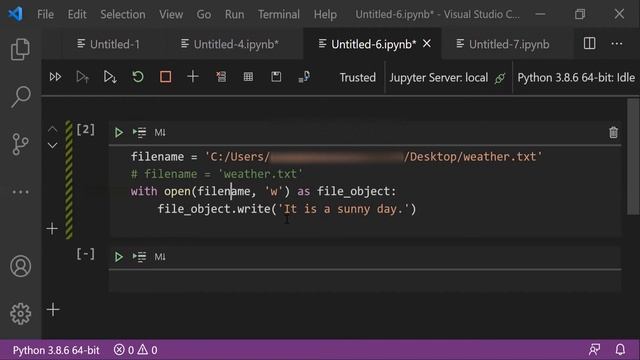Click the [2] execution count label
Screen dimensions: 640x360
tap(85, 130)
